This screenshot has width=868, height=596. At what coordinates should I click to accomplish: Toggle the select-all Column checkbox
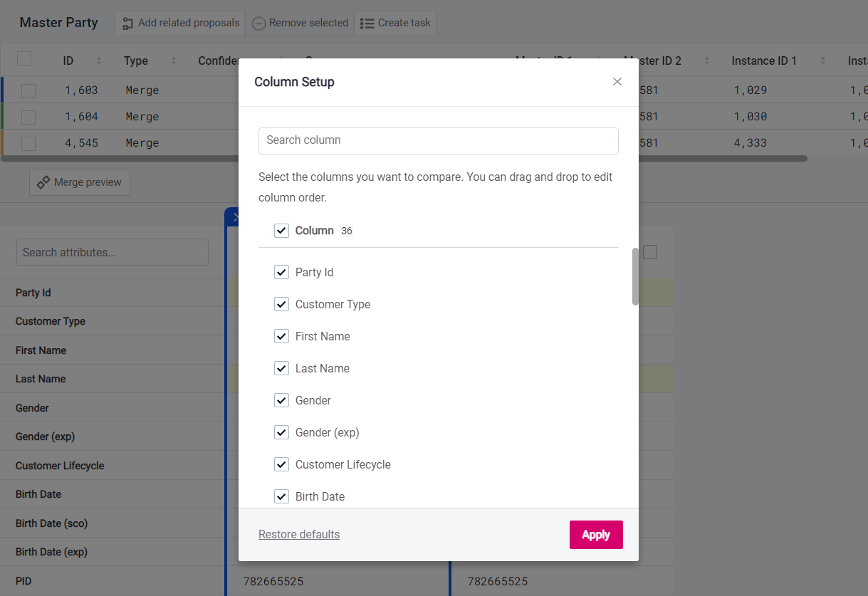coord(281,230)
